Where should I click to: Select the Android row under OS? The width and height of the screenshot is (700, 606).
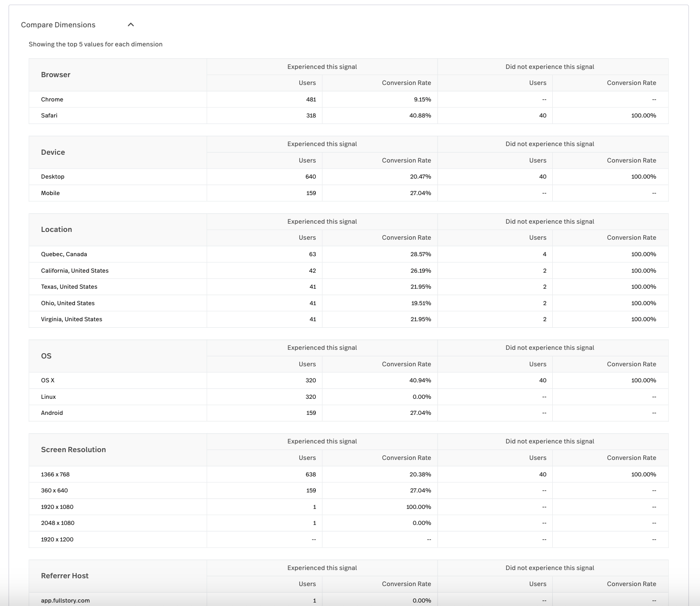pyautogui.click(x=52, y=413)
